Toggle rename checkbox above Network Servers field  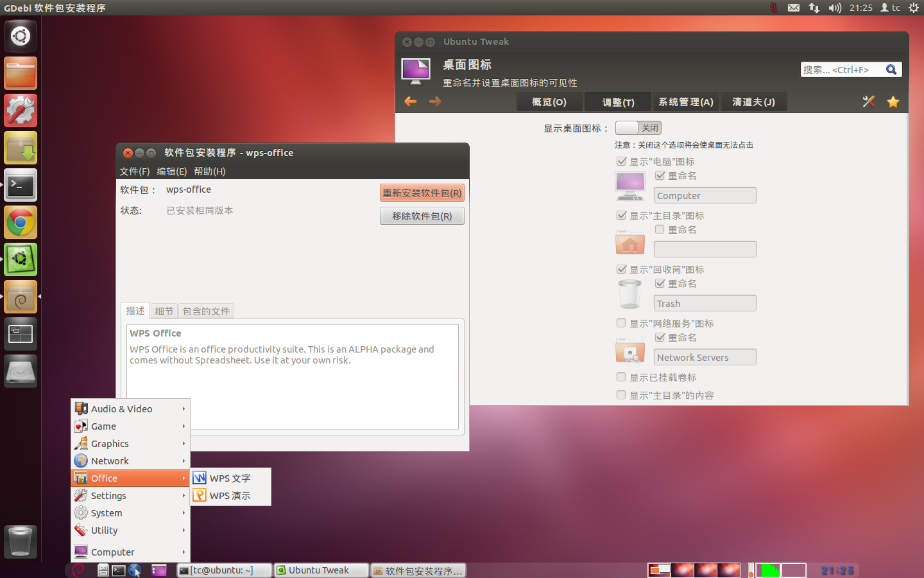660,337
